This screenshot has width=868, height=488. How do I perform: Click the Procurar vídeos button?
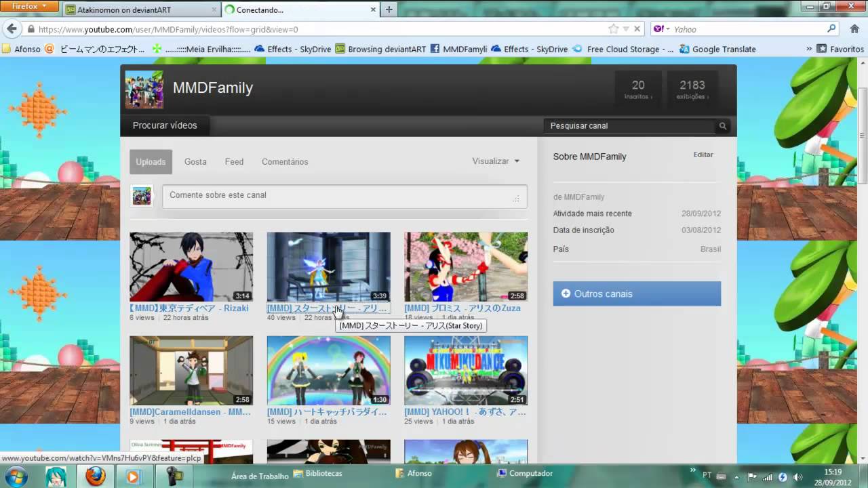click(x=165, y=125)
